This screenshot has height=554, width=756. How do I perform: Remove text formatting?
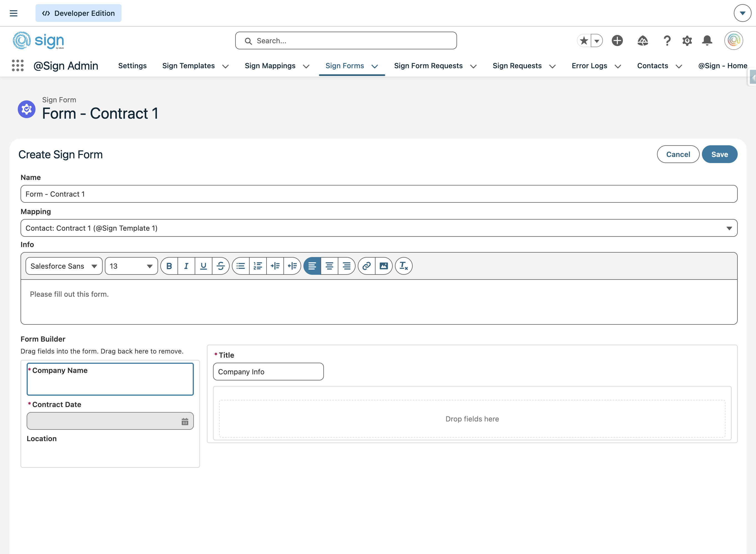(x=404, y=266)
